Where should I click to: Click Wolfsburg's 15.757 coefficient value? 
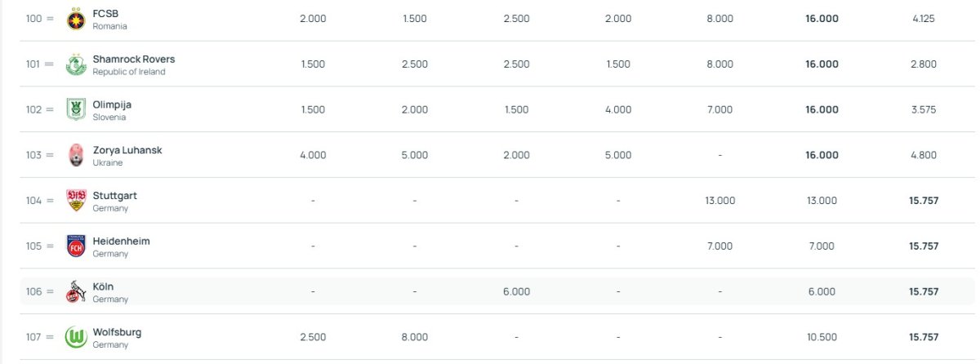point(924,337)
